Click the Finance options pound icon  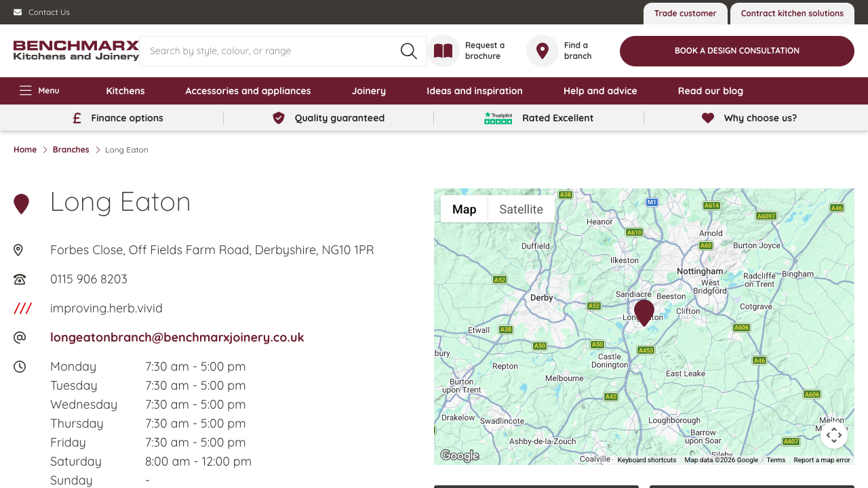[x=76, y=118]
